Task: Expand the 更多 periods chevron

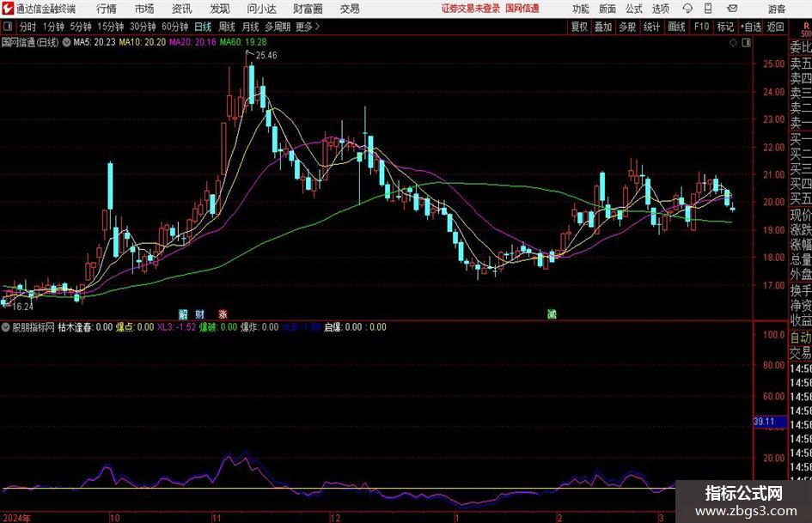Action: [x=317, y=27]
